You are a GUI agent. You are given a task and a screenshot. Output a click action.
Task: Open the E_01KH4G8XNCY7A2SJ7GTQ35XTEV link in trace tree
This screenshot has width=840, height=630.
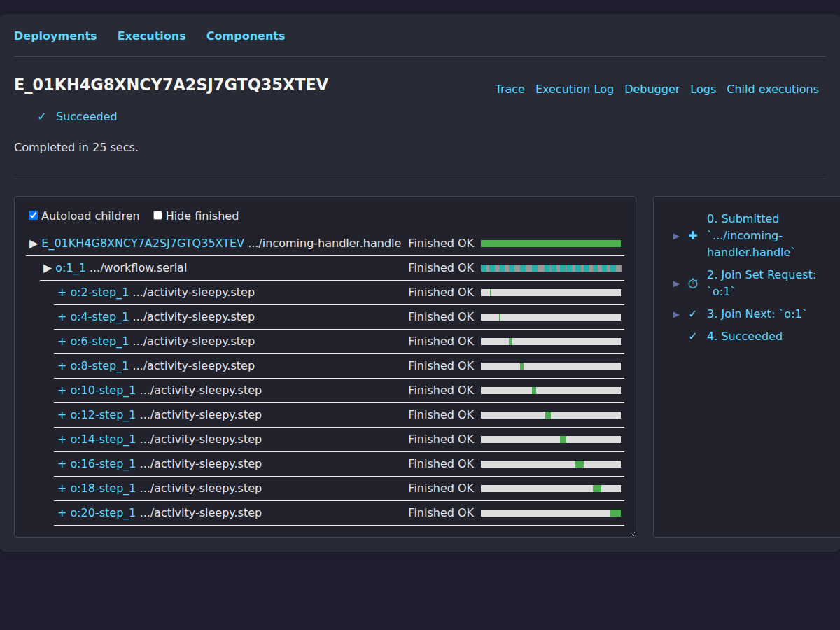tap(143, 244)
